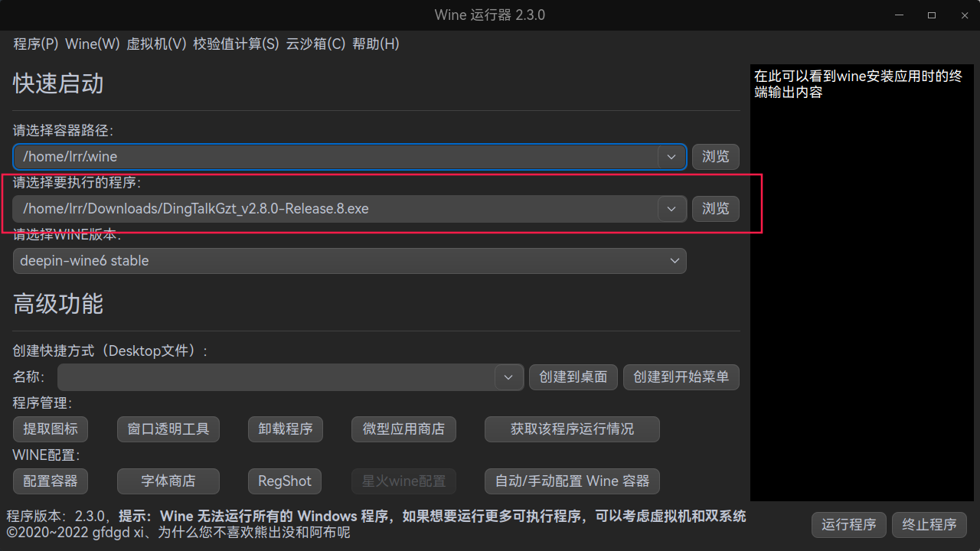
Task: Expand the executable program path dropdown arrow
Action: point(671,209)
